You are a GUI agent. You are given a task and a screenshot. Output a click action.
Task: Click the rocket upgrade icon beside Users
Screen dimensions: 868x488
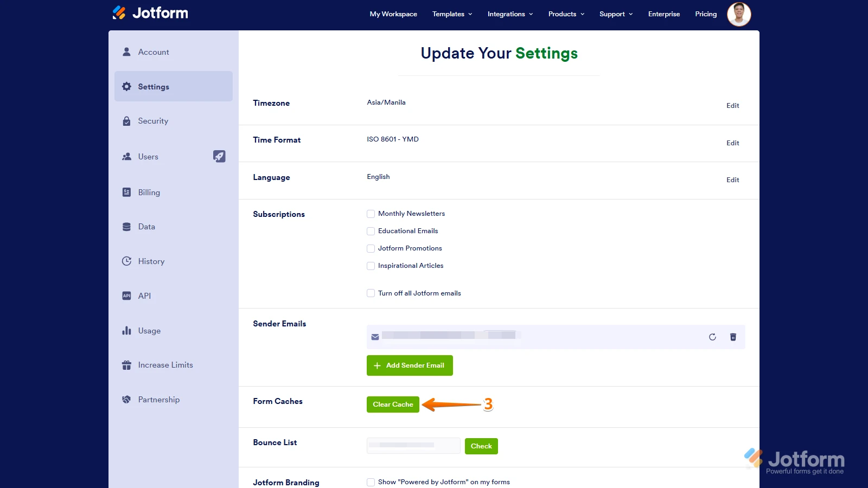(x=219, y=157)
